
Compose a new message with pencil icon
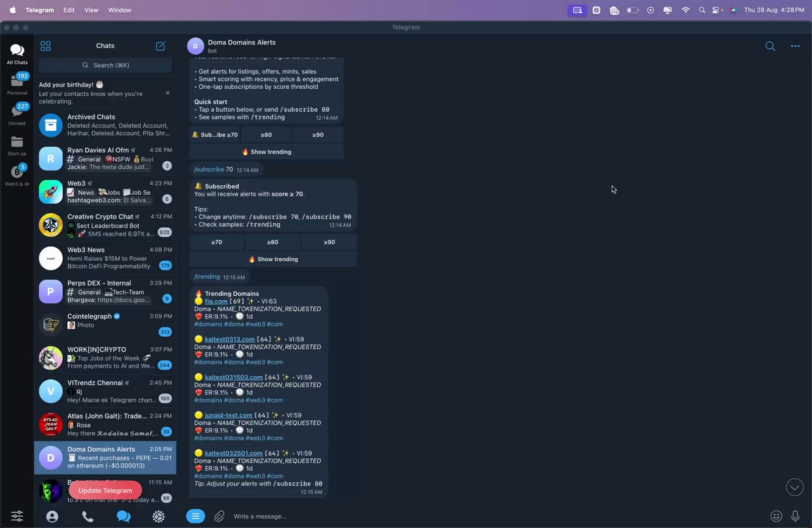(x=160, y=46)
